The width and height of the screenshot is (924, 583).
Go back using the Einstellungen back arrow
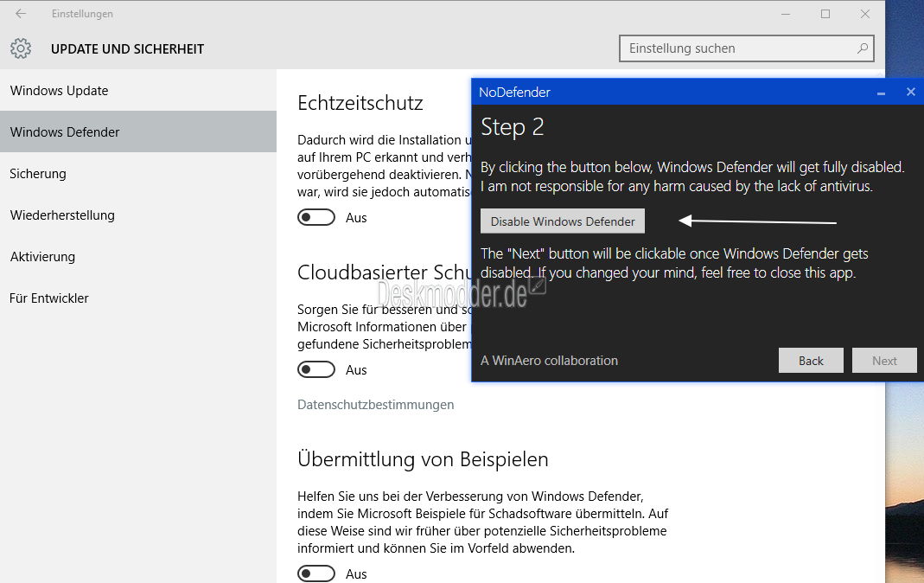[21, 14]
